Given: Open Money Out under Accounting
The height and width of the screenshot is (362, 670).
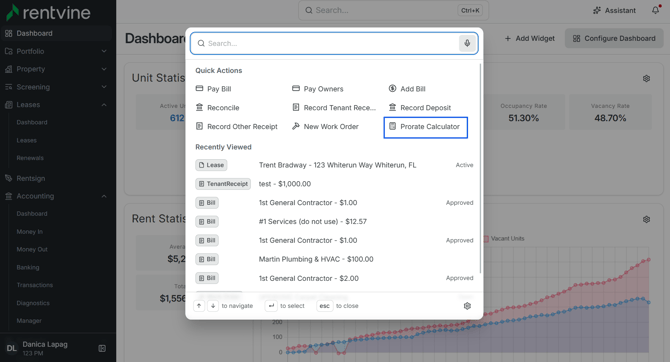Looking at the screenshot, I should tap(32, 250).
